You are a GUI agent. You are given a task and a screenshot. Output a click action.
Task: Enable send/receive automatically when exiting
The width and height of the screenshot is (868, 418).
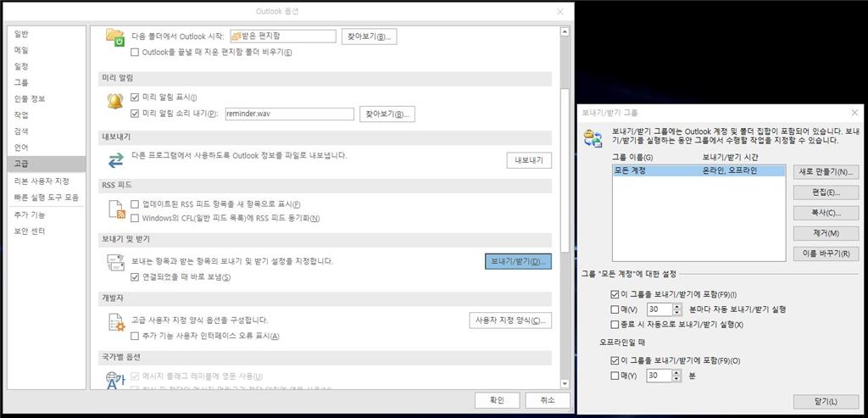pos(614,324)
